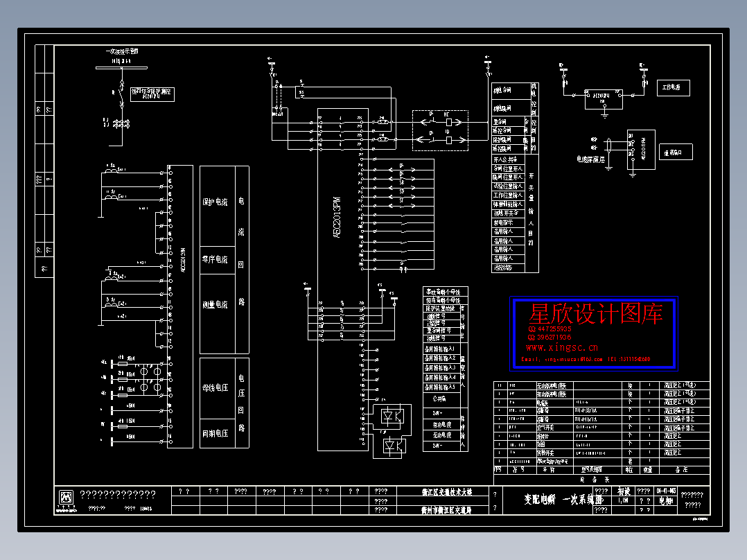This screenshot has height=560, width=747.
Task: Select the upper optocoupler symbol
Action: click(392, 417)
